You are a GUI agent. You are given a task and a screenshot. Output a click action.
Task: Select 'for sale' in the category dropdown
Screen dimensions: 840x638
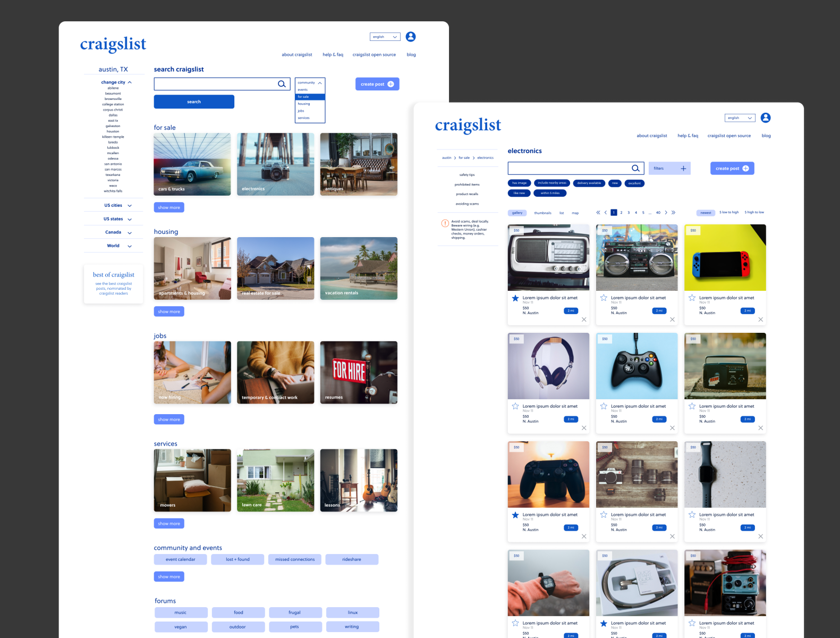[310, 97]
